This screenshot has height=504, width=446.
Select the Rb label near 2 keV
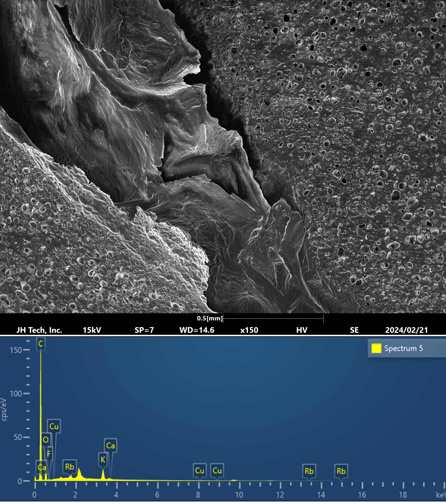69,467
